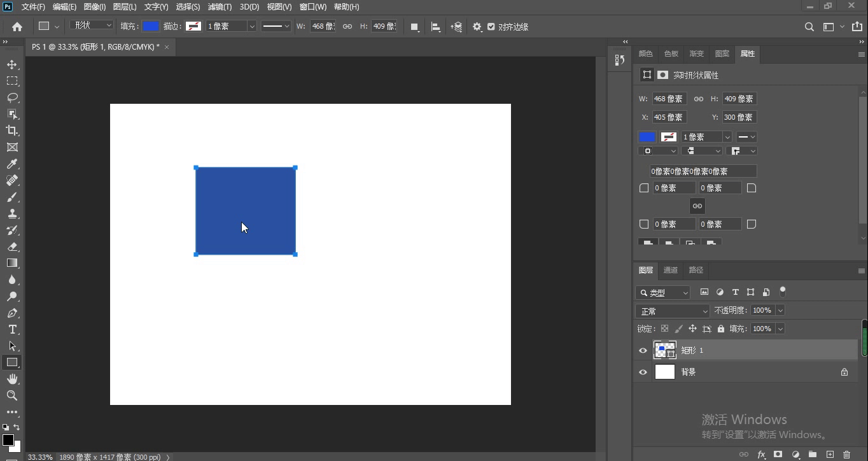Open stroke line type dropdown in options bar
The image size is (868, 461).
(x=276, y=27)
